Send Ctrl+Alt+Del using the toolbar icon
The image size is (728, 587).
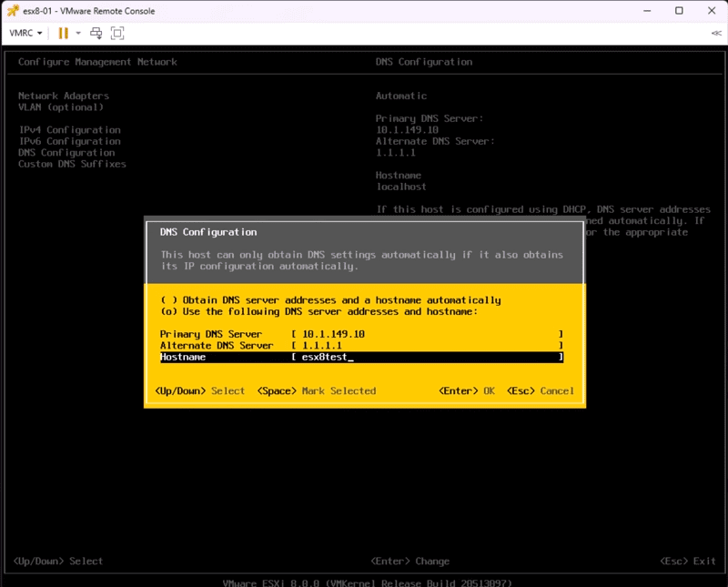pyautogui.click(x=96, y=33)
